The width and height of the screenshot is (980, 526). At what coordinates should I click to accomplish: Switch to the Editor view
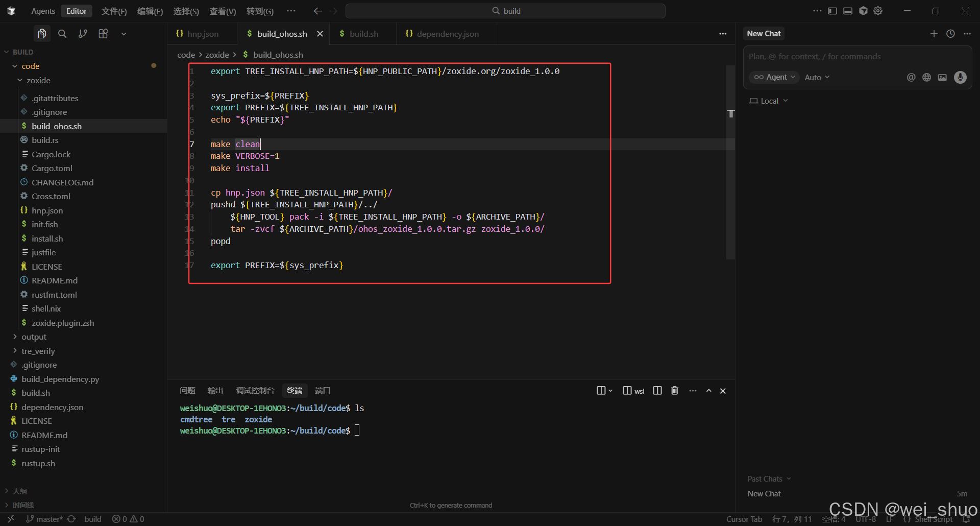(x=77, y=11)
